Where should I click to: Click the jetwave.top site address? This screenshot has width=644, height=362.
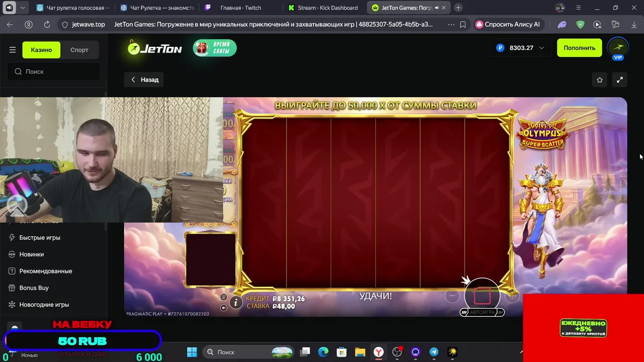click(x=89, y=24)
